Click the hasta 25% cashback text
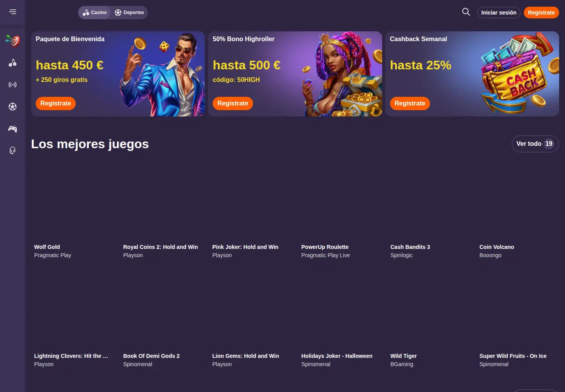565x392 pixels. point(421,65)
